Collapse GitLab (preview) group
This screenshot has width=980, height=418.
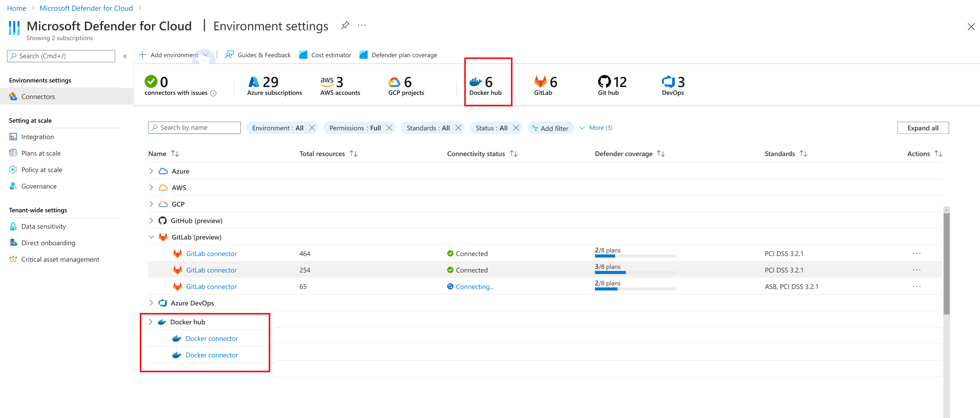point(151,237)
